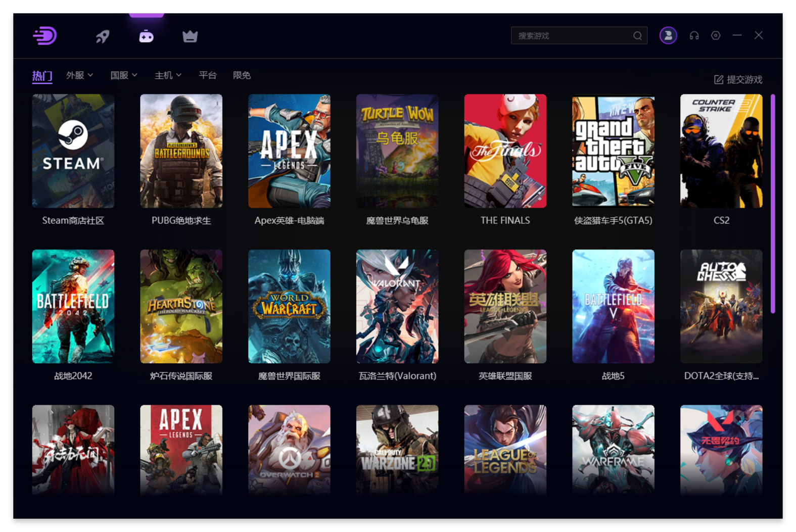Select the 热门 tab
Image resolution: width=796 pixels, height=532 pixels.
42,76
